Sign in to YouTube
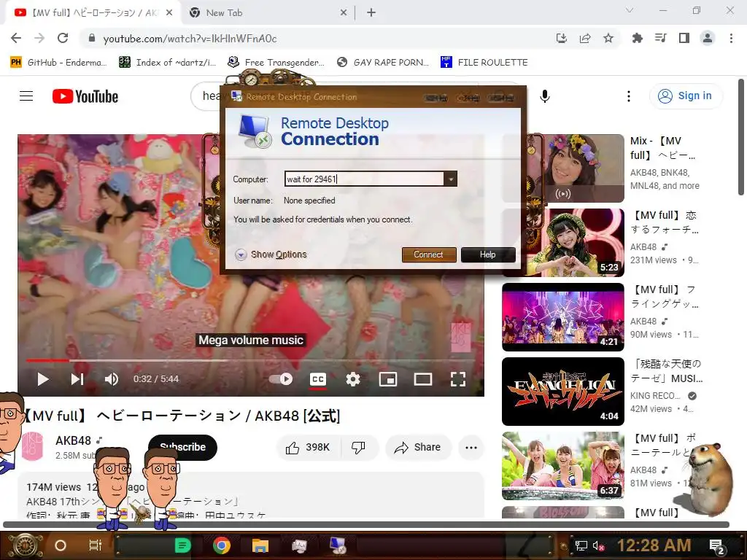 (686, 96)
